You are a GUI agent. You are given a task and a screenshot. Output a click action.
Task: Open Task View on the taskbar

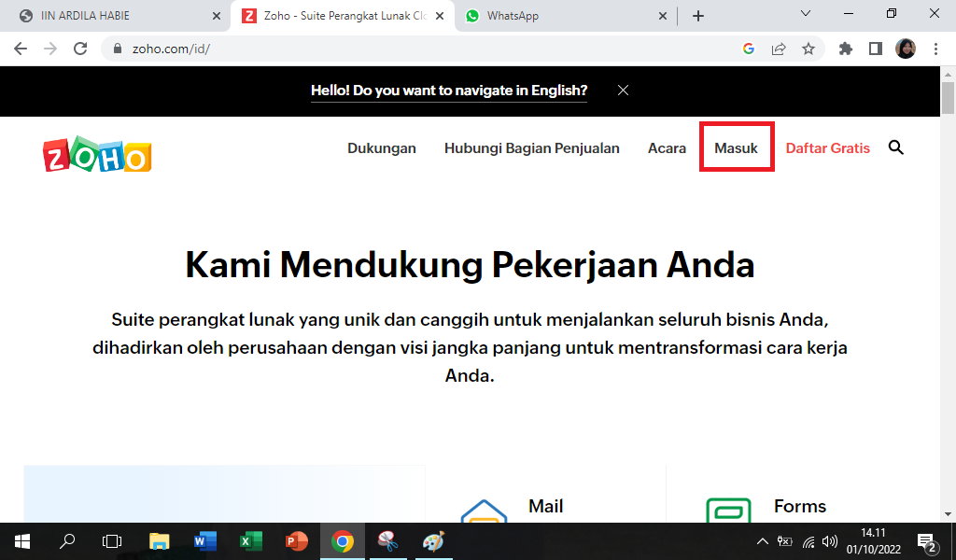point(112,541)
